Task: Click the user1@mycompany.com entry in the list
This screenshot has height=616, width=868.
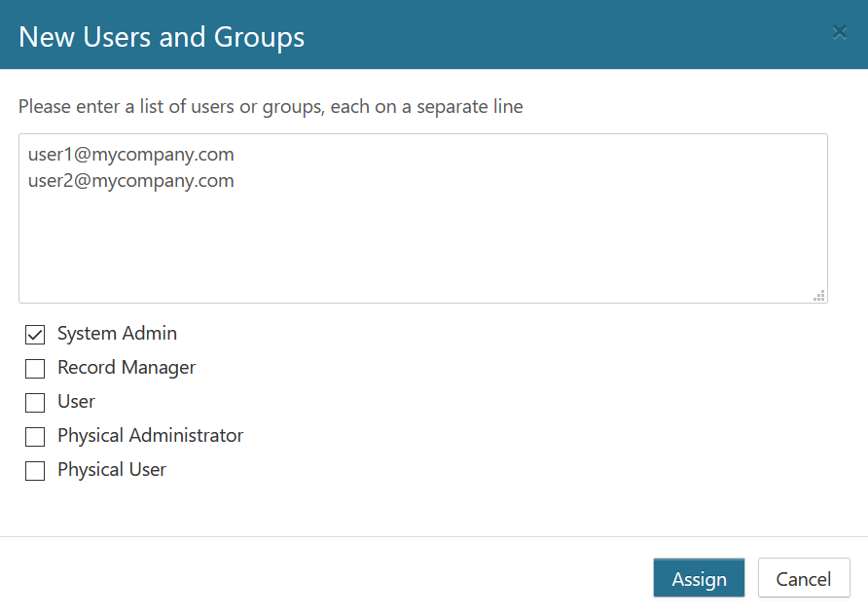Action: pyautogui.click(x=131, y=155)
